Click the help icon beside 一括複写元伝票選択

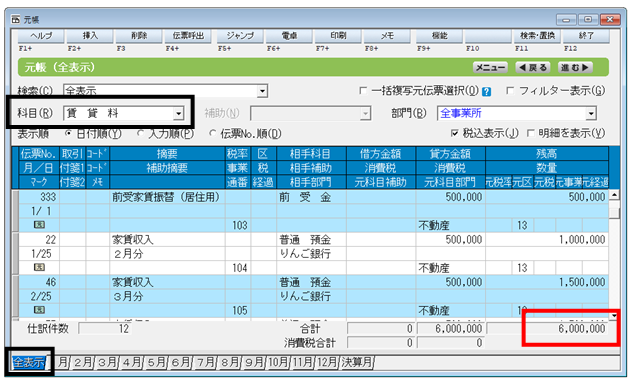[486, 91]
